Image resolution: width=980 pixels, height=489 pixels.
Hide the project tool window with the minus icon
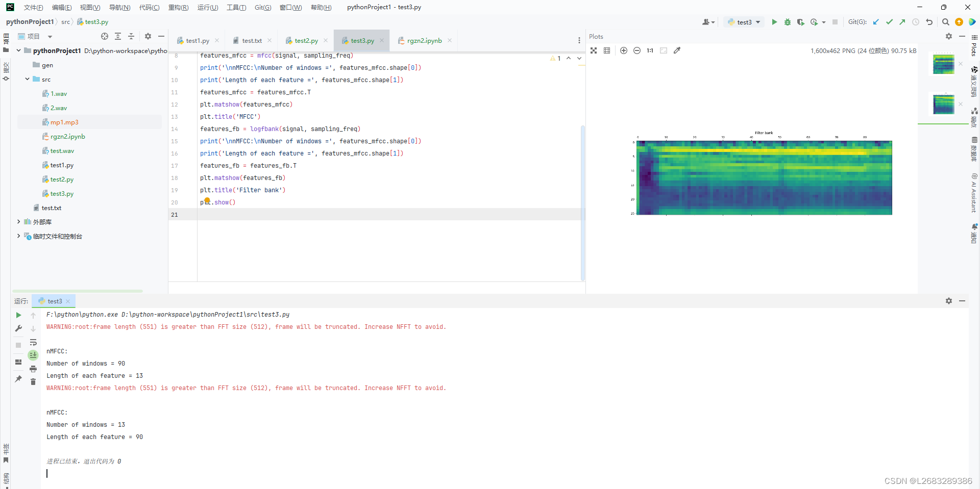[161, 36]
